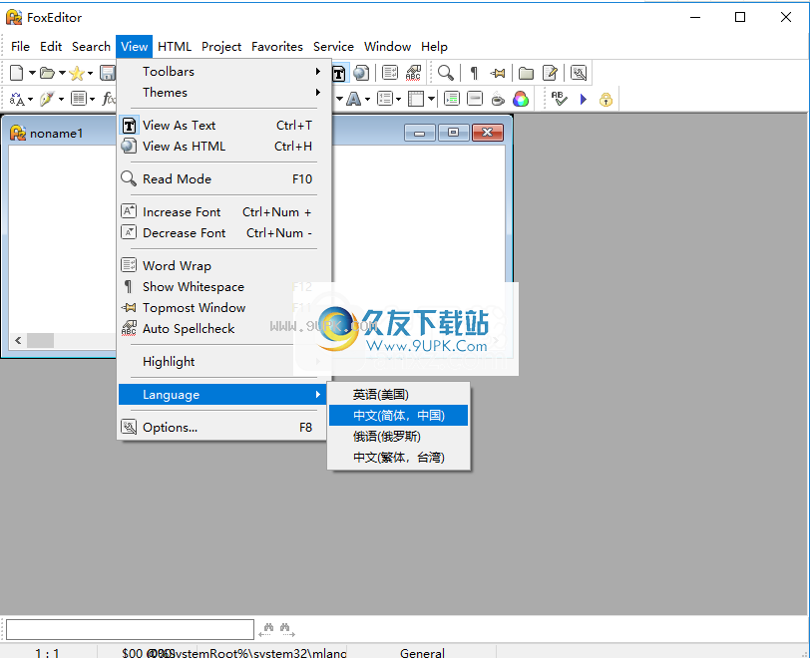Click the Open folder toolbar icon
This screenshot has width=812, height=658.
pyautogui.click(x=47, y=73)
